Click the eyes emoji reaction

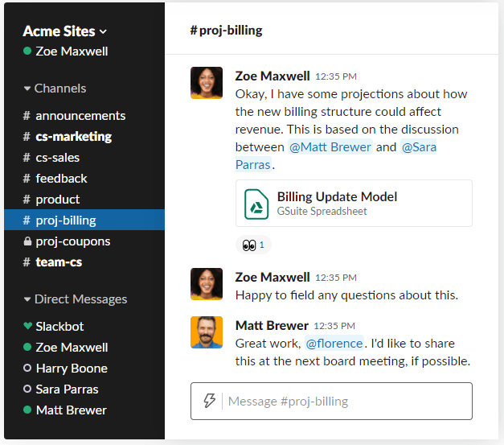[253, 245]
